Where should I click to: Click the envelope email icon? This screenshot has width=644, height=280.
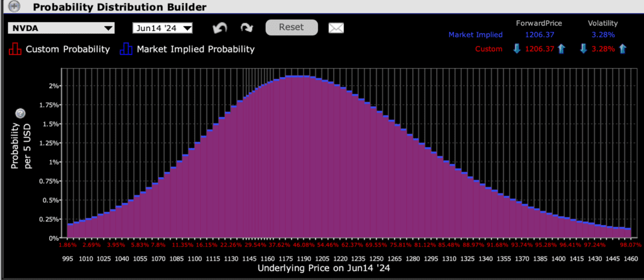336,28
